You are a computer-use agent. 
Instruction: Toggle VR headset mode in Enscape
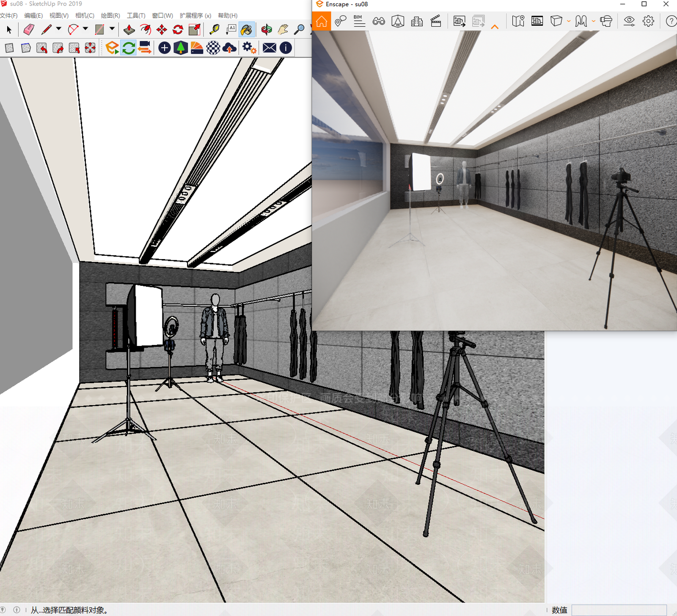coord(606,21)
